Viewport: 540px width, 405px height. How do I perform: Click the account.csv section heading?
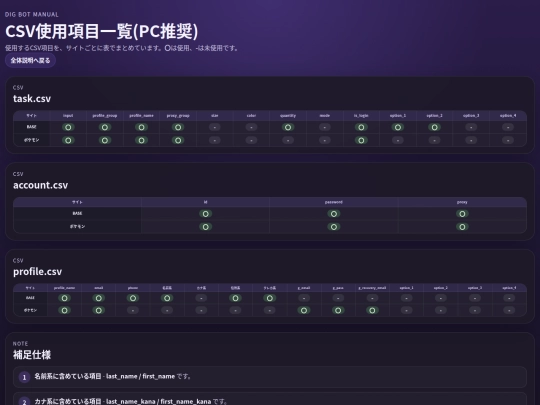pyautogui.click(x=41, y=185)
